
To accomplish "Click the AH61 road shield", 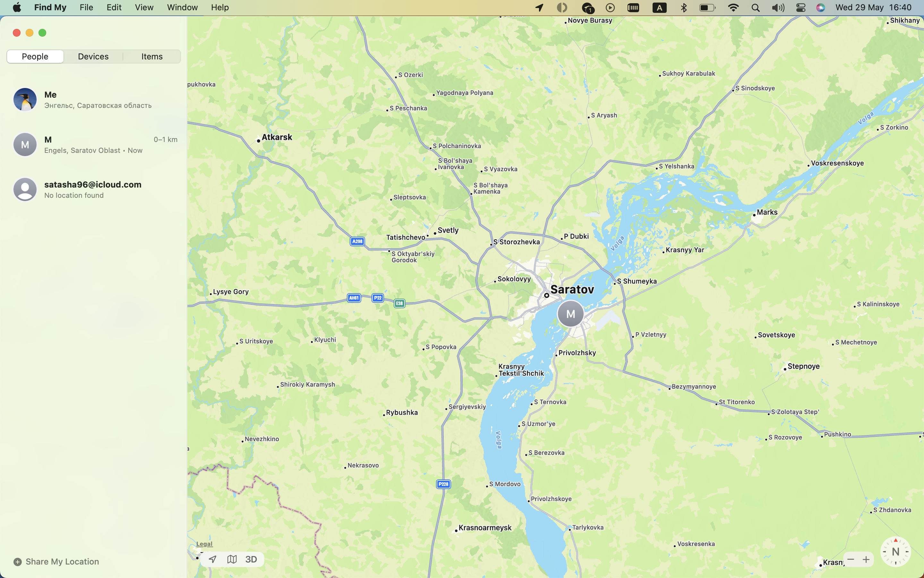I will coord(354,298).
